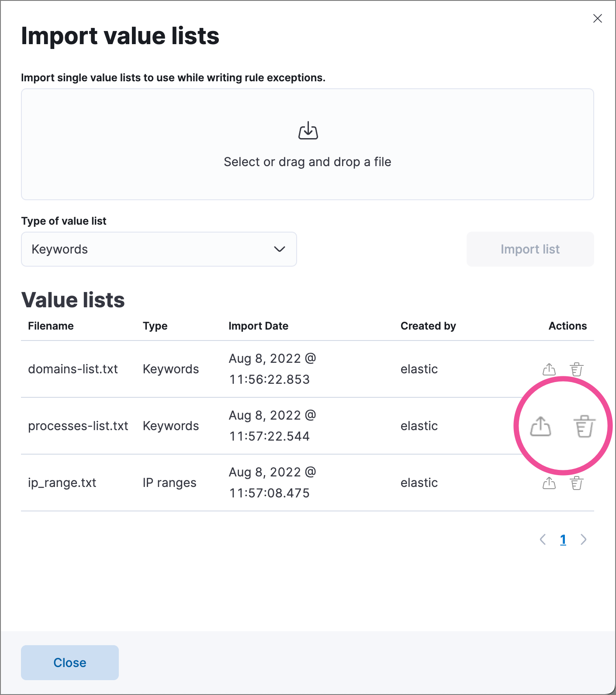Export the domains-list.txt value list
The width and height of the screenshot is (616, 695).
coord(549,369)
